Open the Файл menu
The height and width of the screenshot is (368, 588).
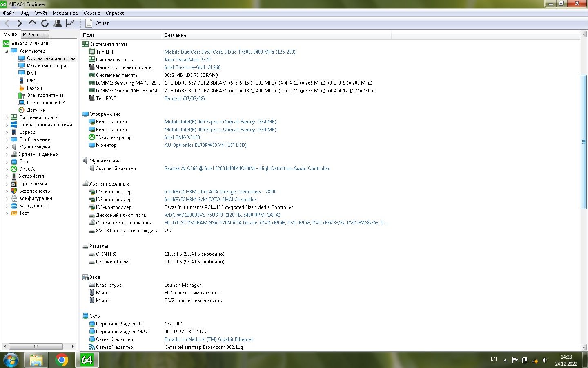pyautogui.click(x=9, y=13)
